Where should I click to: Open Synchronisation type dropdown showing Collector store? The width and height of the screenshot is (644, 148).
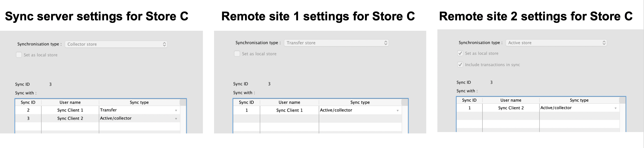tap(116, 44)
